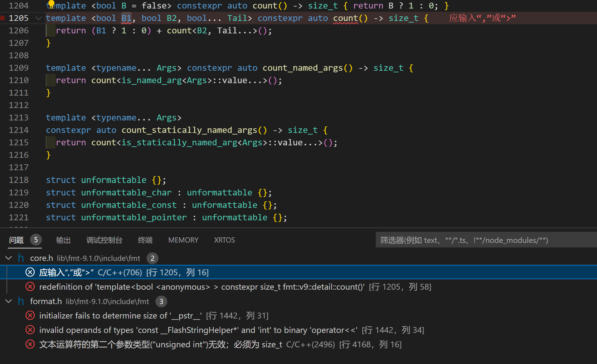Switch to the 输出 tab
The height and width of the screenshot is (364, 597).
[x=63, y=240]
